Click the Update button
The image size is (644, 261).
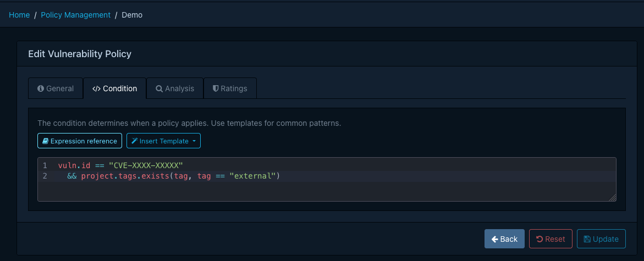click(601, 239)
